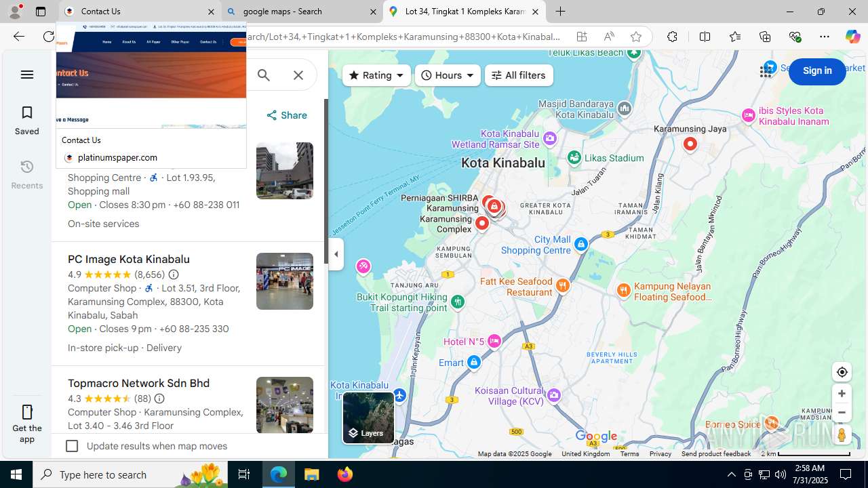Click Kampung Nelayan Floating Seafood marker
This screenshot has width=868, height=488.
pos(624,291)
